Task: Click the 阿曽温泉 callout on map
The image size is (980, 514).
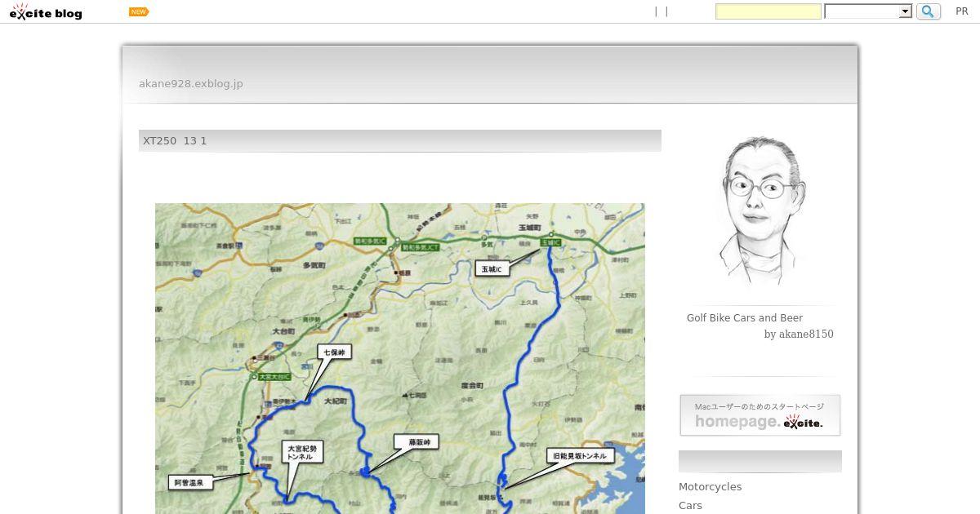Action: [190, 482]
